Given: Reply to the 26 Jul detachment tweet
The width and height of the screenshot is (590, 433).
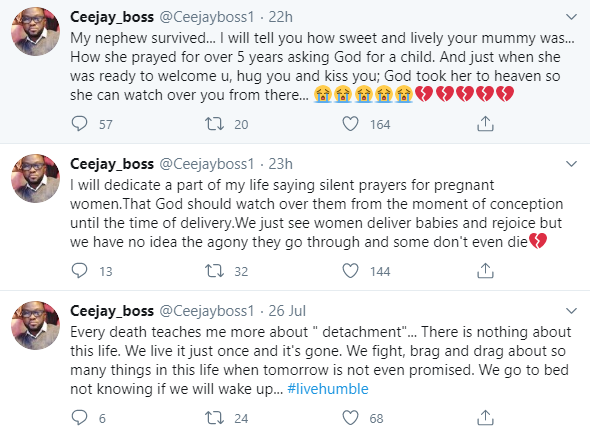Looking at the screenshot, I should pos(79,418).
